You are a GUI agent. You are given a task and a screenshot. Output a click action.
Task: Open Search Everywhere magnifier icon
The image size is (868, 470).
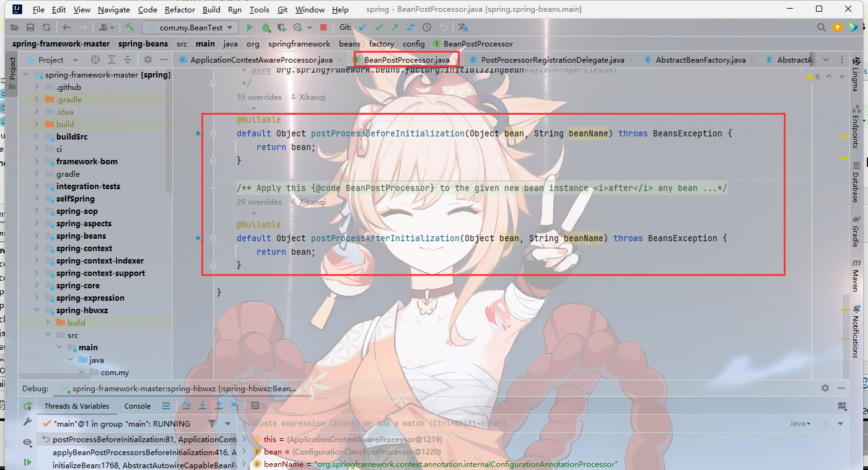pos(821,27)
